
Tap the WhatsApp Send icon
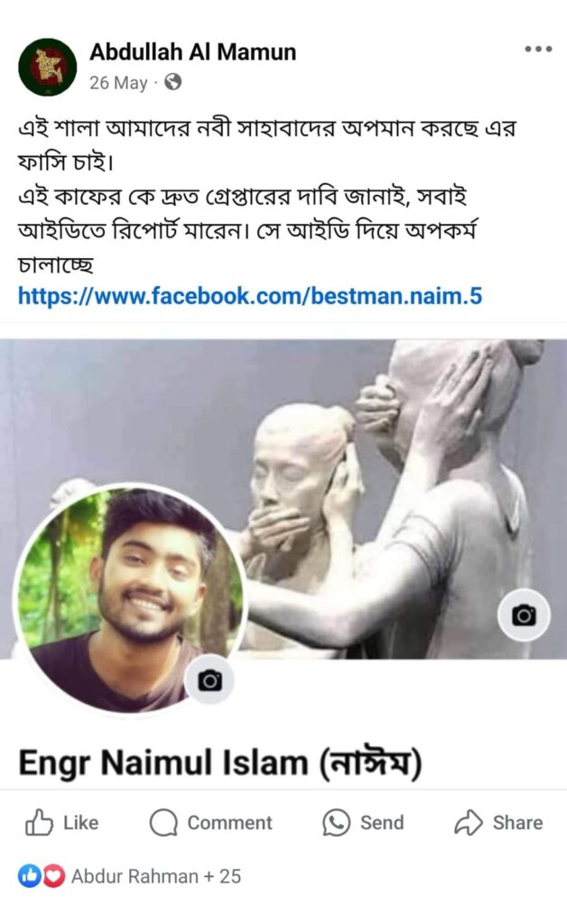(x=336, y=822)
